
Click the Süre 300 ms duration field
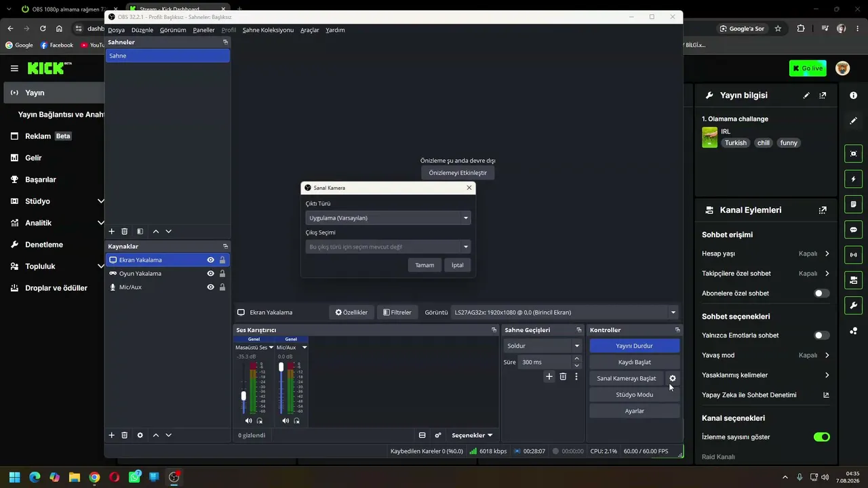click(545, 362)
